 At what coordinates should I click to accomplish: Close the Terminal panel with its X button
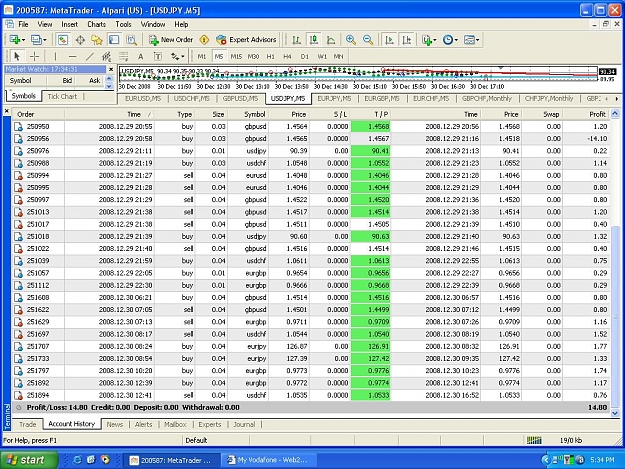[x=6, y=111]
